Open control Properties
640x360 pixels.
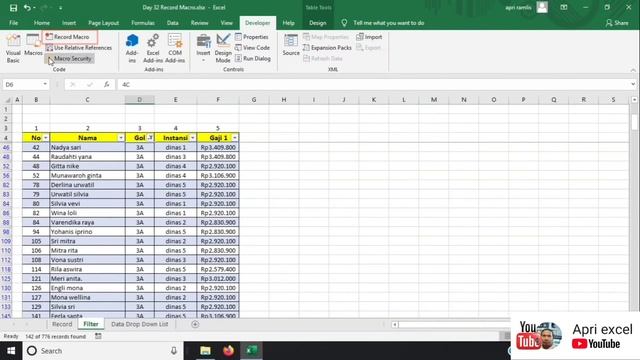click(252, 37)
